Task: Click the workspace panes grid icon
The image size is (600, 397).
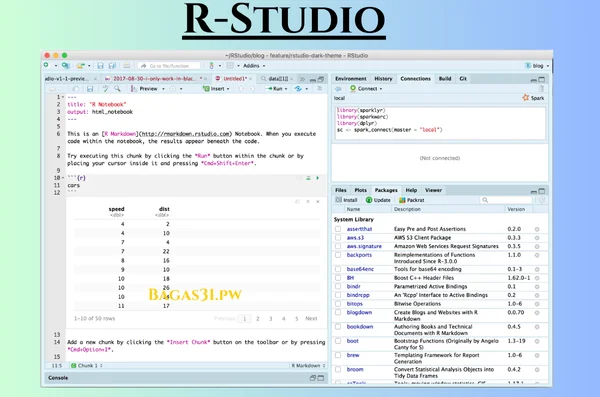Action: 230,65
